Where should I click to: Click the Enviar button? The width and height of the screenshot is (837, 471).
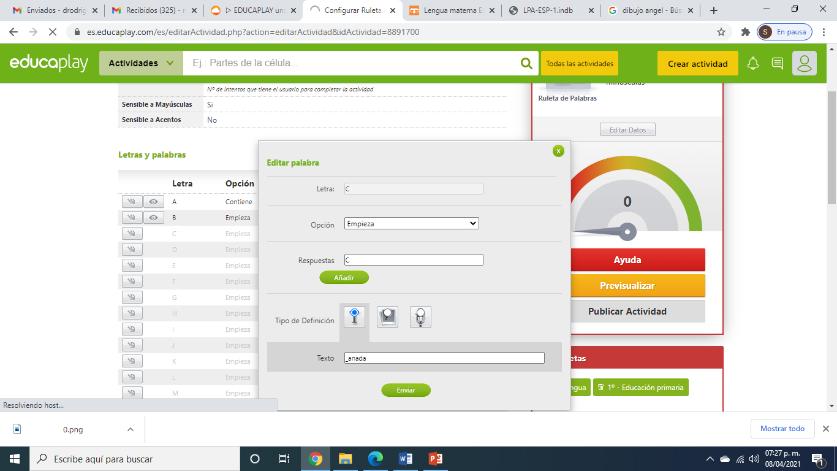click(406, 390)
